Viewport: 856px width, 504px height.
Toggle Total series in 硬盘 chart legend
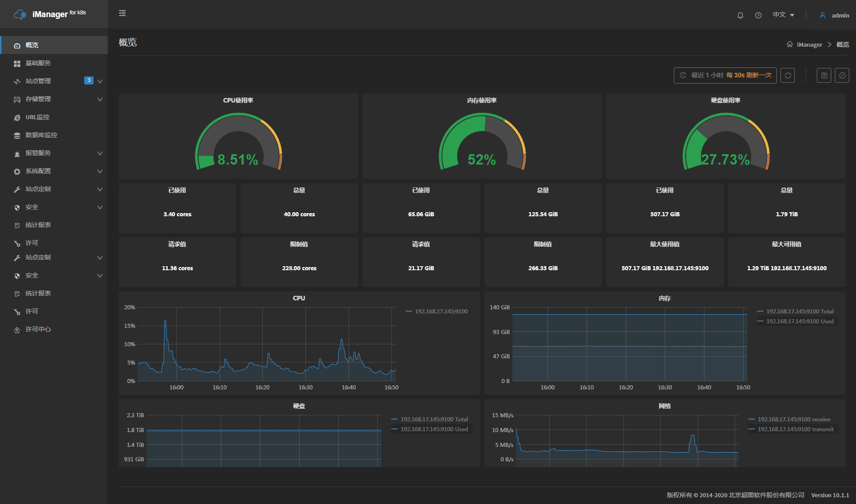point(434,419)
